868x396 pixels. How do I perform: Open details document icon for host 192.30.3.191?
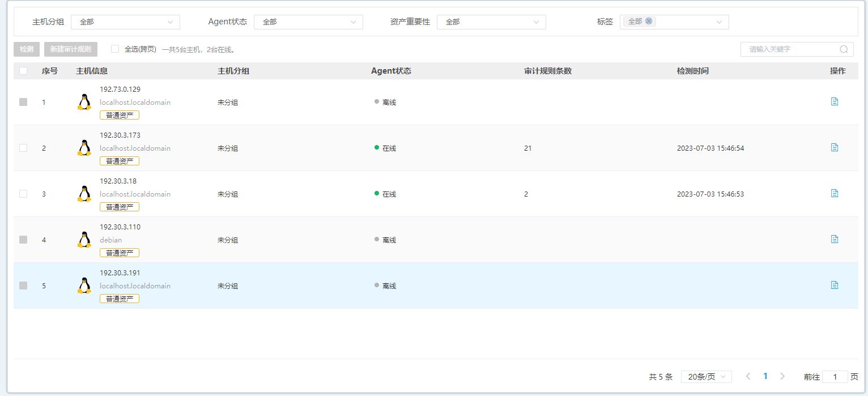pyautogui.click(x=834, y=285)
